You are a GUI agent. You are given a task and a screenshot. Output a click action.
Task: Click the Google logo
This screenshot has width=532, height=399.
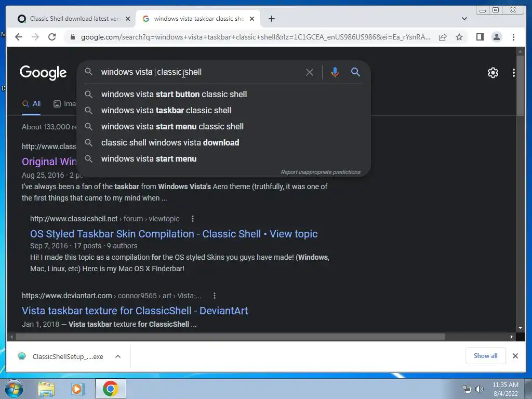click(x=43, y=73)
